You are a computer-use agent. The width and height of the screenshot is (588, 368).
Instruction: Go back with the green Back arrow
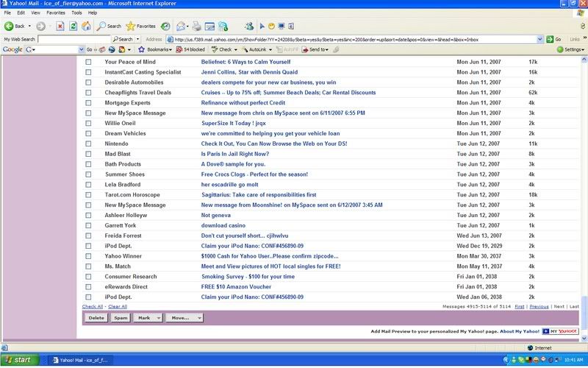pyautogui.click(x=14, y=26)
